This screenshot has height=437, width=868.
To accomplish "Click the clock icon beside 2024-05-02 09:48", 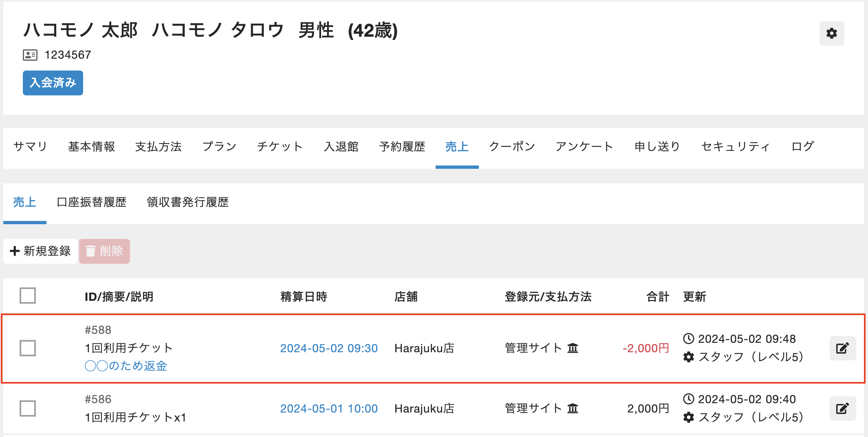I will [688, 339].
